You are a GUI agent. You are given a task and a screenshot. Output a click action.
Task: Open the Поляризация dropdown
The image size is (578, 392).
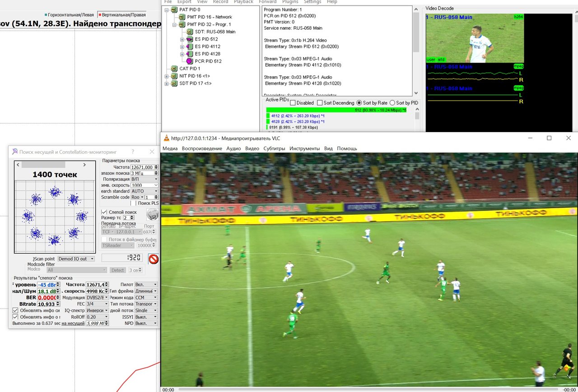click(x=144, y=179)
